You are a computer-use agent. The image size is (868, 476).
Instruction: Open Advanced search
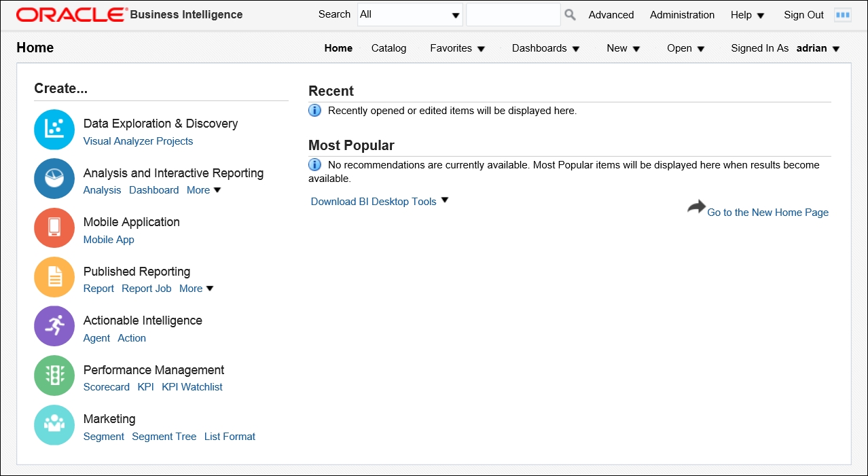click(x=611, y=15)
